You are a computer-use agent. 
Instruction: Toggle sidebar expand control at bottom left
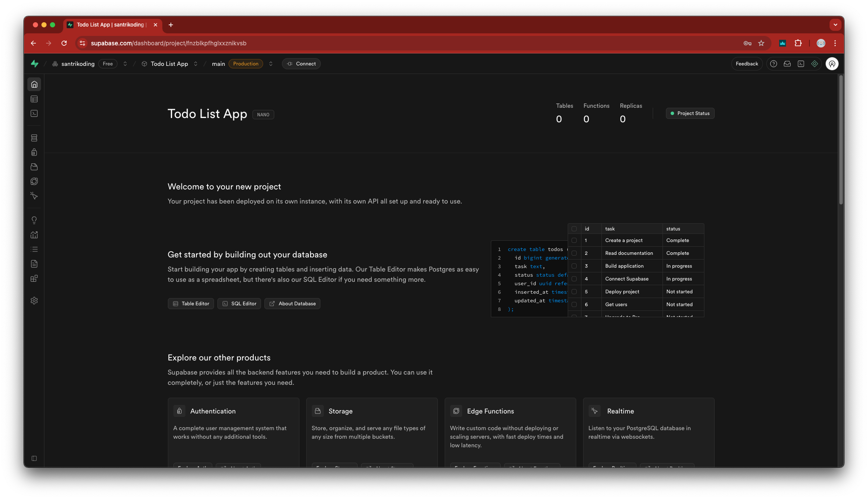34,458
